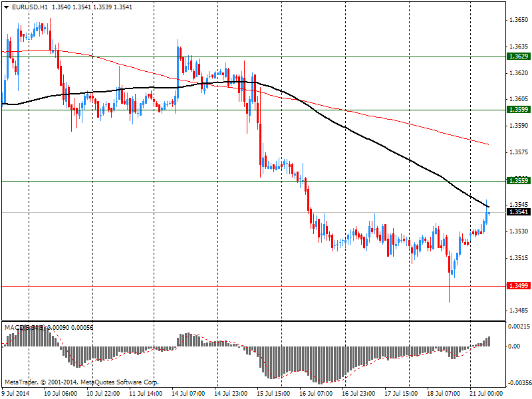
Task: Click the 14 Jul 07:00 time label
Action: pyautogui.click(x=188, y=394)
